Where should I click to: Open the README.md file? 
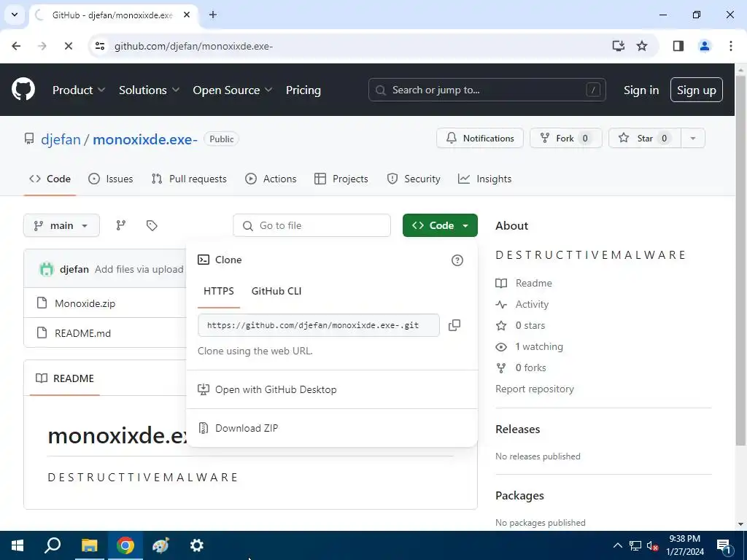[82, 333]
